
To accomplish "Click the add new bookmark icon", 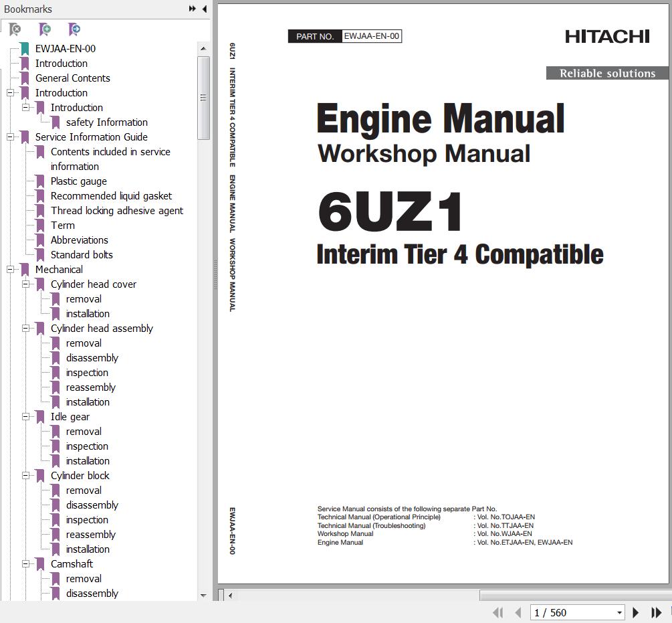I will 45,29.
